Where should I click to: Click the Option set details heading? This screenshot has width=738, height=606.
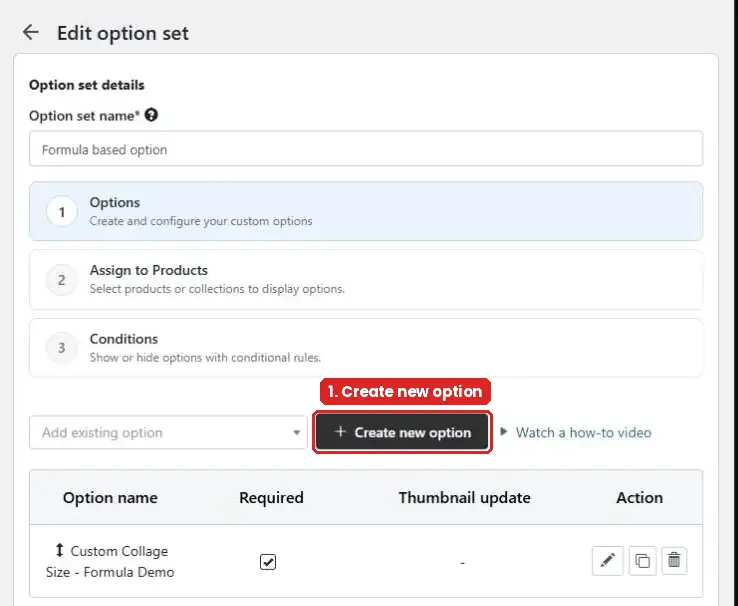(x=87, y=85)
